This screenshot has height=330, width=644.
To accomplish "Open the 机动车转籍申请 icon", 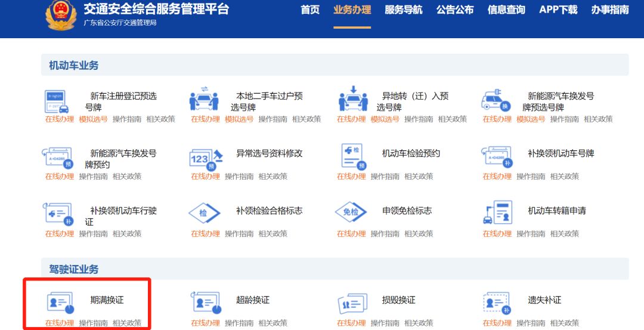I will (498, 212).
